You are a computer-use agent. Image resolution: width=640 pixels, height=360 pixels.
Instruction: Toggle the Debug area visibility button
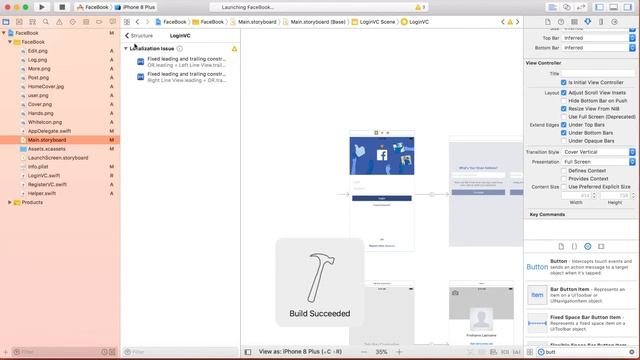613,7
